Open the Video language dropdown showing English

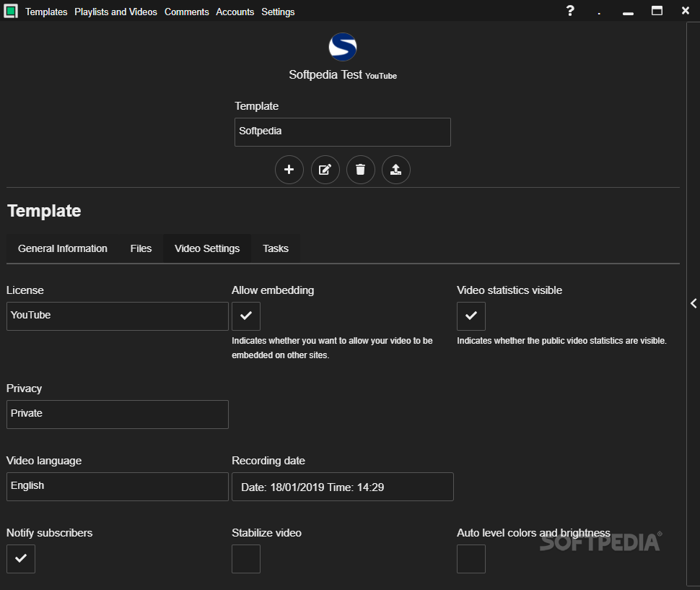click(118, 487)
